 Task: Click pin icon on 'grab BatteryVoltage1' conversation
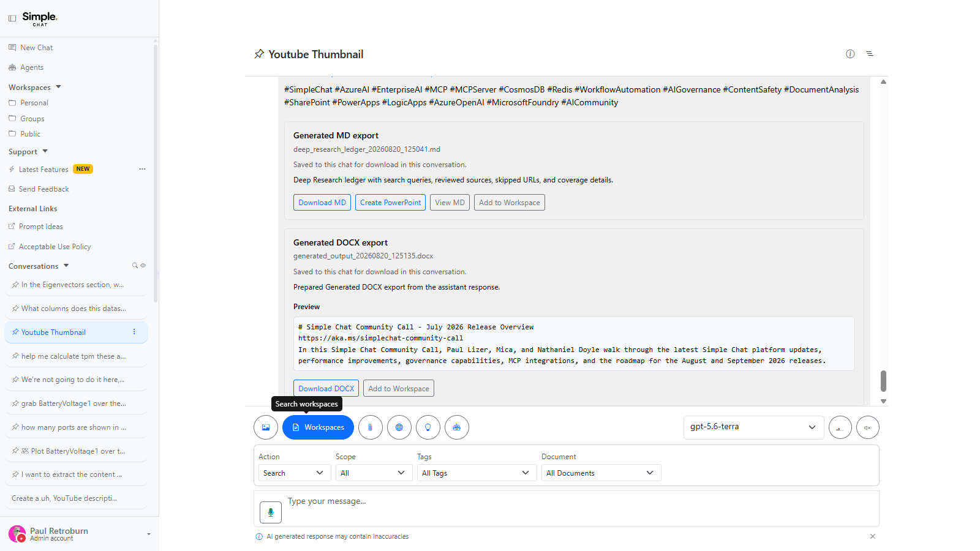pyautogui.click(x=15, y=403)
